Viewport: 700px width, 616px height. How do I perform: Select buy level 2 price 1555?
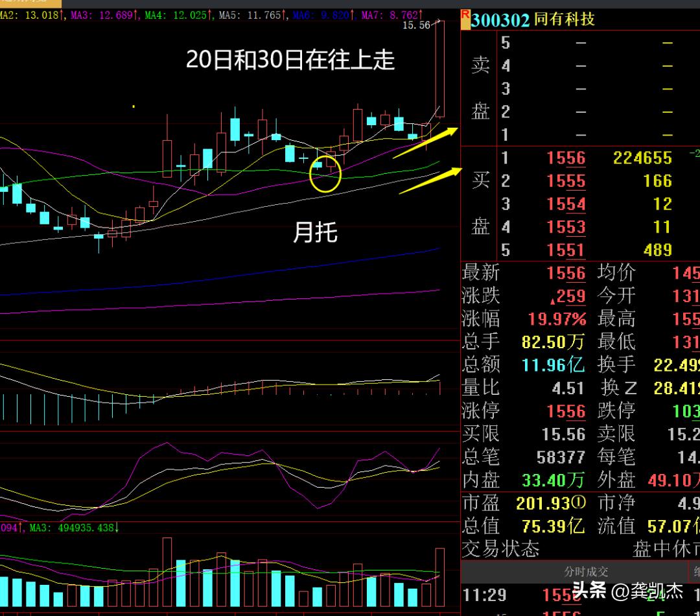tap(566, 181)
